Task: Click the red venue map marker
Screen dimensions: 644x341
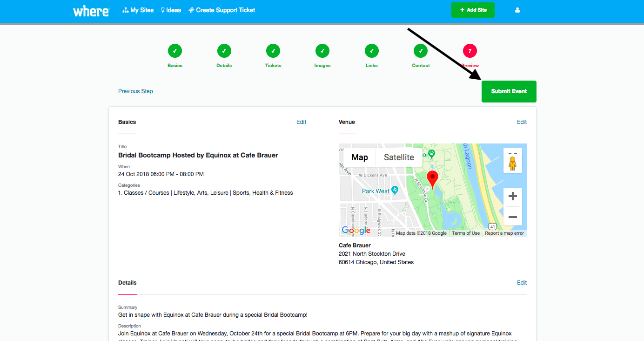Action: pos(433,179)
